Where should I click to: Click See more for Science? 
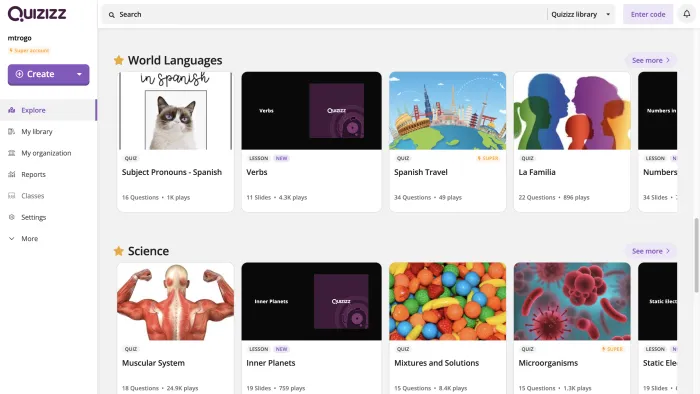[651, 251]
